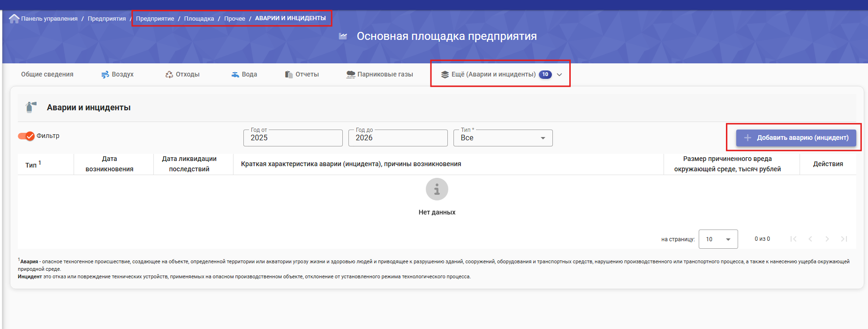The height and width of the screenshot is (329, 868).
Task: Click the Год от field
Action: point(293,138)
